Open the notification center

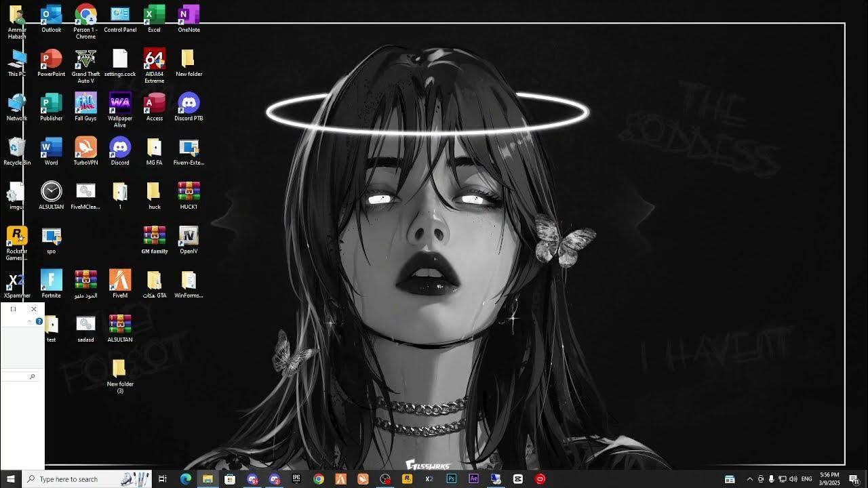click(x=854, y=479)
